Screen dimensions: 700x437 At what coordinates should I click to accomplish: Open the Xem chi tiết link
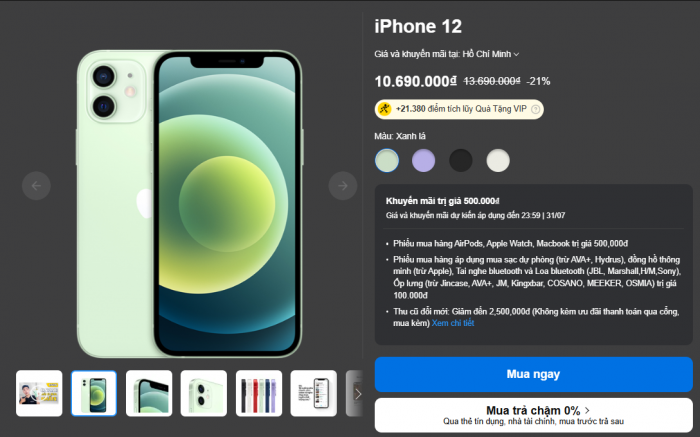453,323
